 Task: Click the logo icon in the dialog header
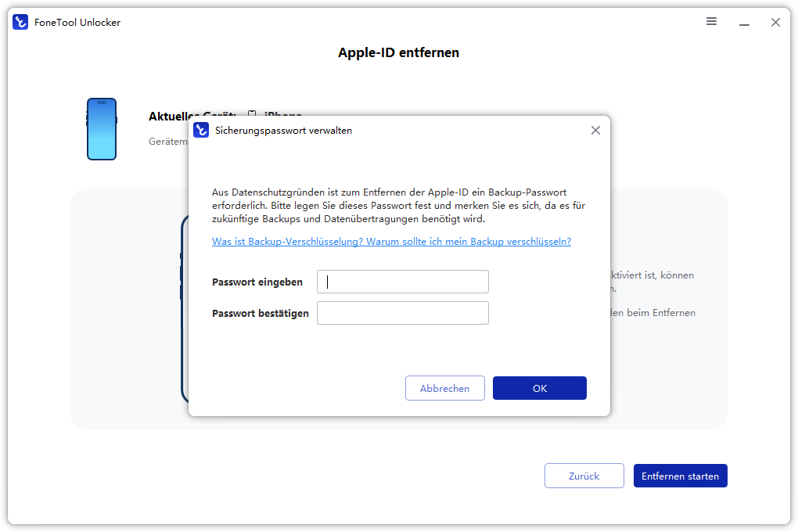[201, 131]
